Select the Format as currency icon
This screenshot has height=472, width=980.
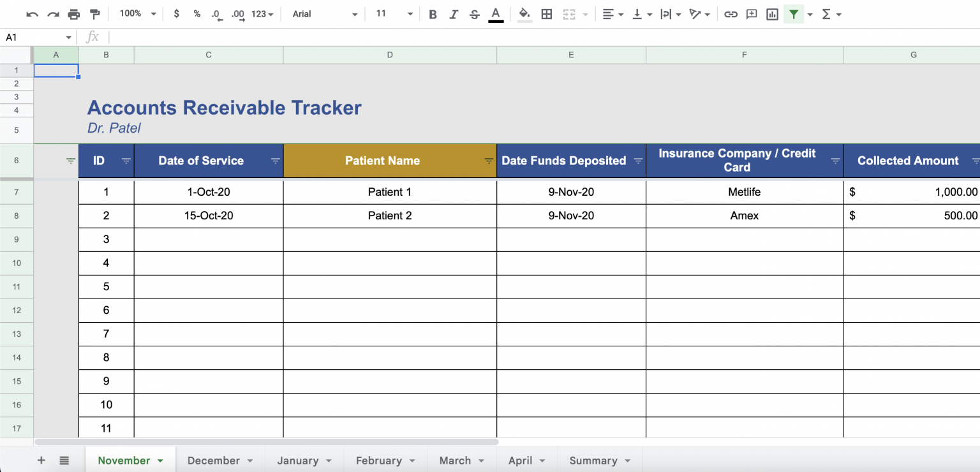tap(177, 13)
